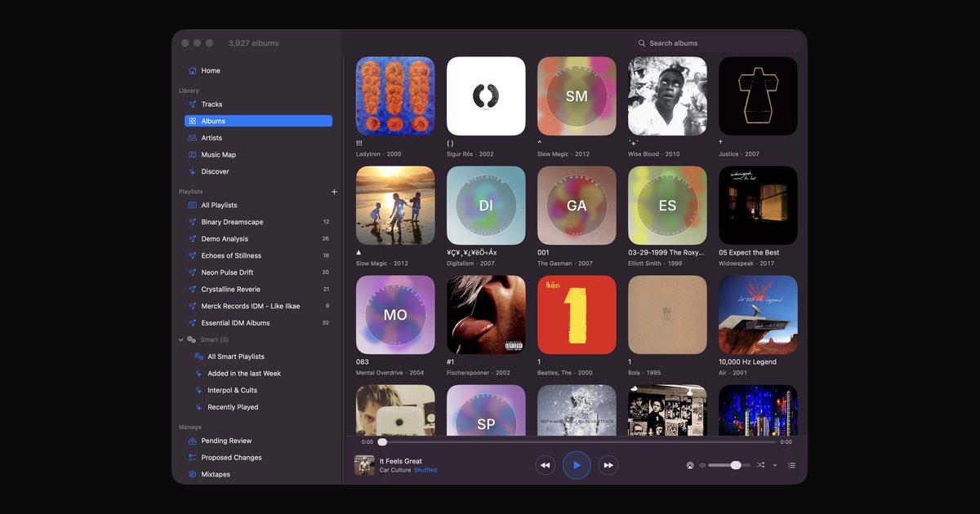Open the Crystalline Reverie playlist
The height and width of the screenshot is (514, 980).
(258, 290)
